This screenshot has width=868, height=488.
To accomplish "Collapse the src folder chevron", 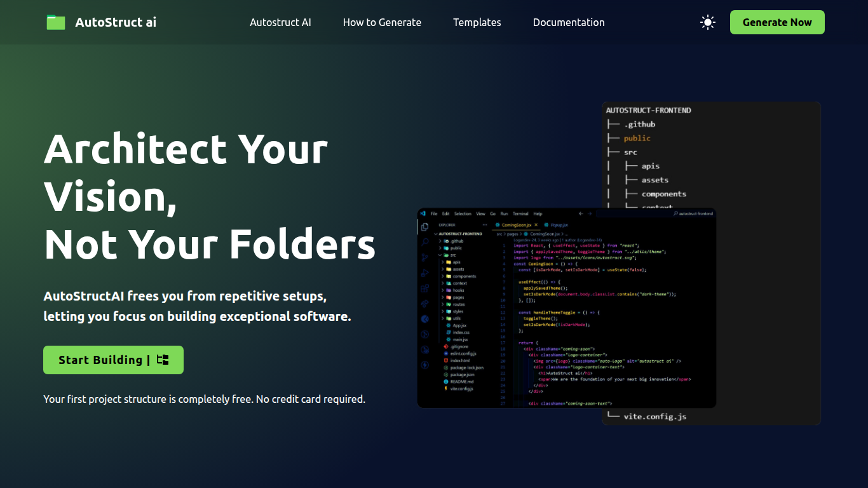I will pos(440,255).
